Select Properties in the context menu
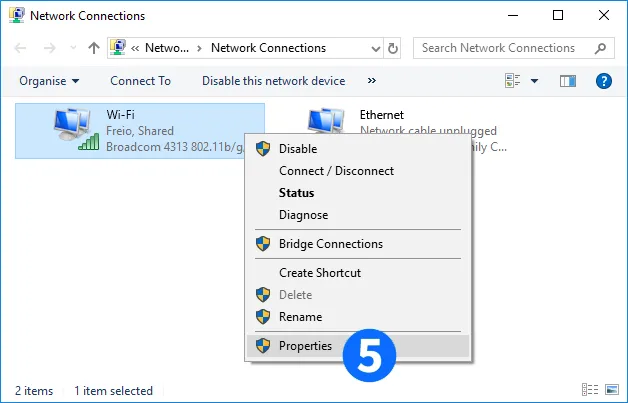Screen dimensions: 628x403 point(358,346)
